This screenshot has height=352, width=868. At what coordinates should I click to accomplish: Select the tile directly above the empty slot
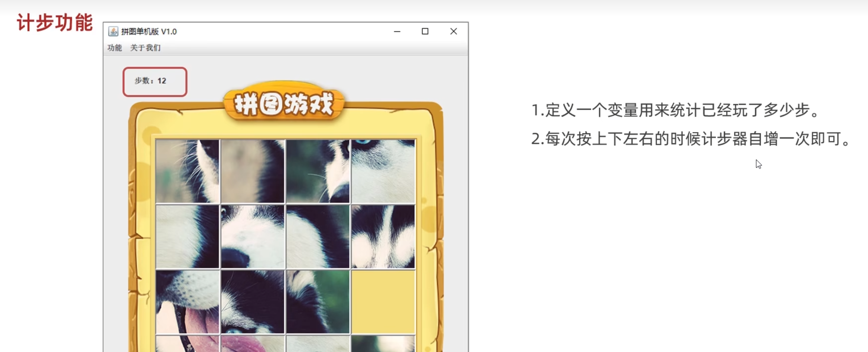pyautogui.click(x=383, y=237)
